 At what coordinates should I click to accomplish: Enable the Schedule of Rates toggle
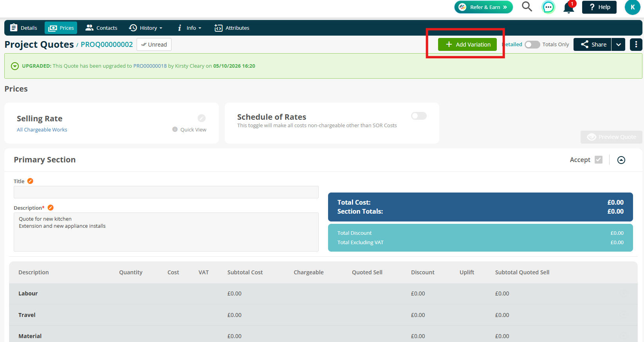pyautogui.click(x=419, y=116)
